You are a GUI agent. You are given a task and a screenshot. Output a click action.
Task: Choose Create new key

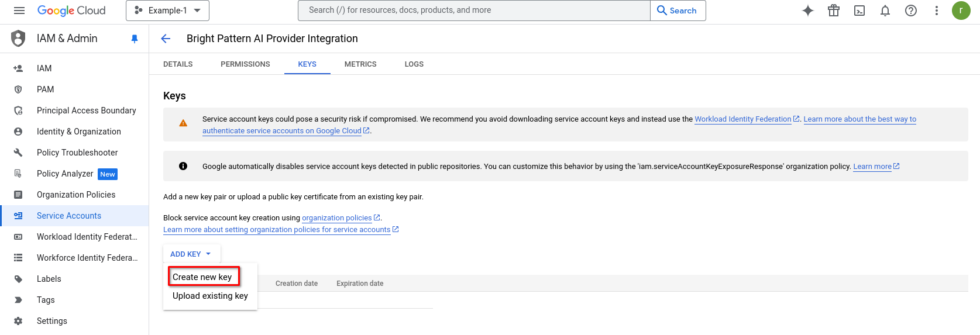(x=202, y=277)
